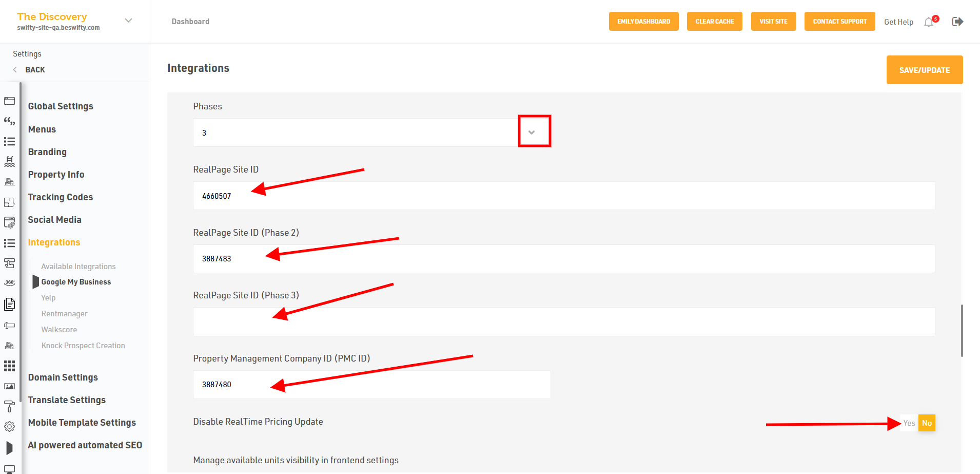Click the page vertical scrollbar

[x=962, y=330]
